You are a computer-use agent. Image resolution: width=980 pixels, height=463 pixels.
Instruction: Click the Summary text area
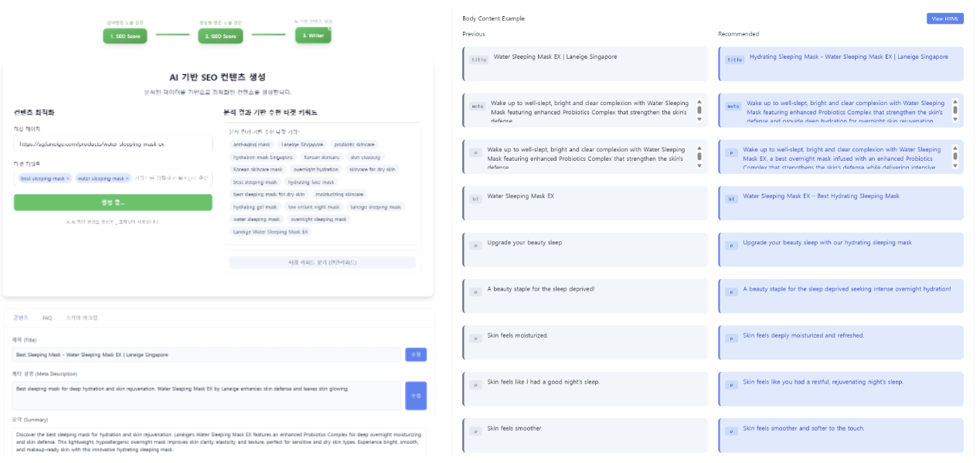(x=219, y=443)
